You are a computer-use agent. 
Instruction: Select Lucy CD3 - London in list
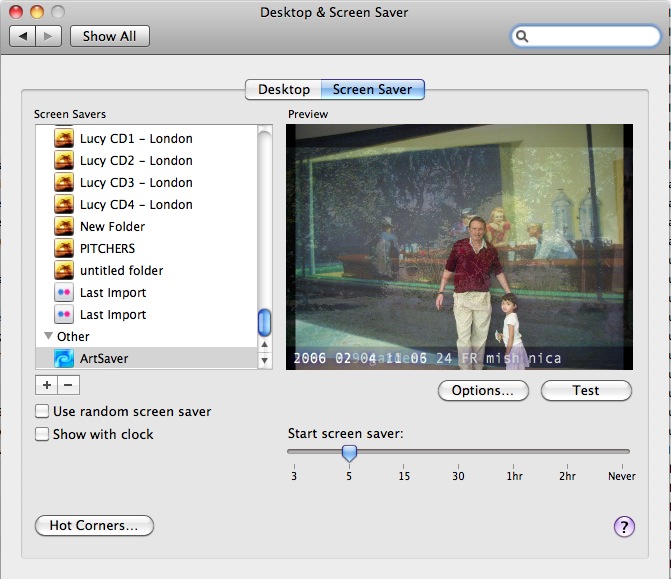click(147, 183)
